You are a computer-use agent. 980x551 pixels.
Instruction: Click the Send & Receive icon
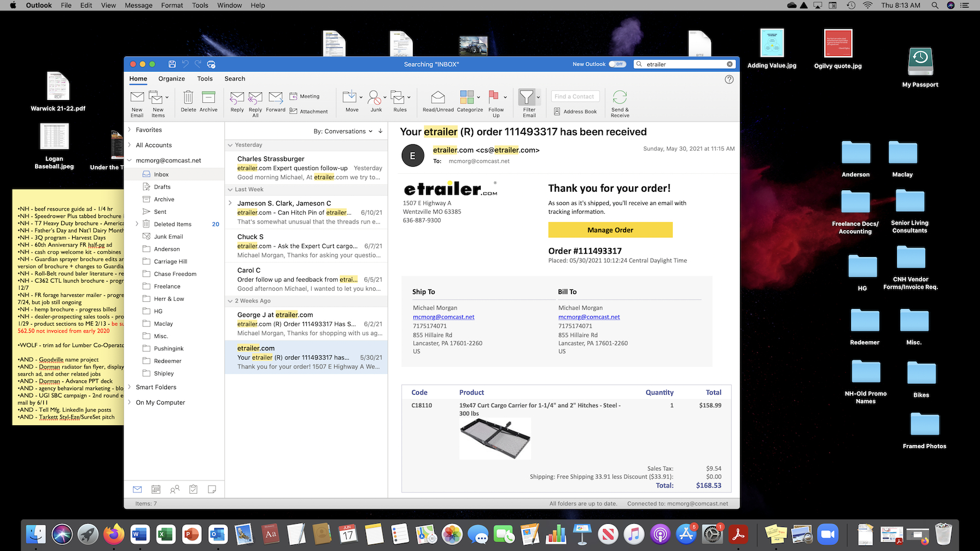(619, 102)
